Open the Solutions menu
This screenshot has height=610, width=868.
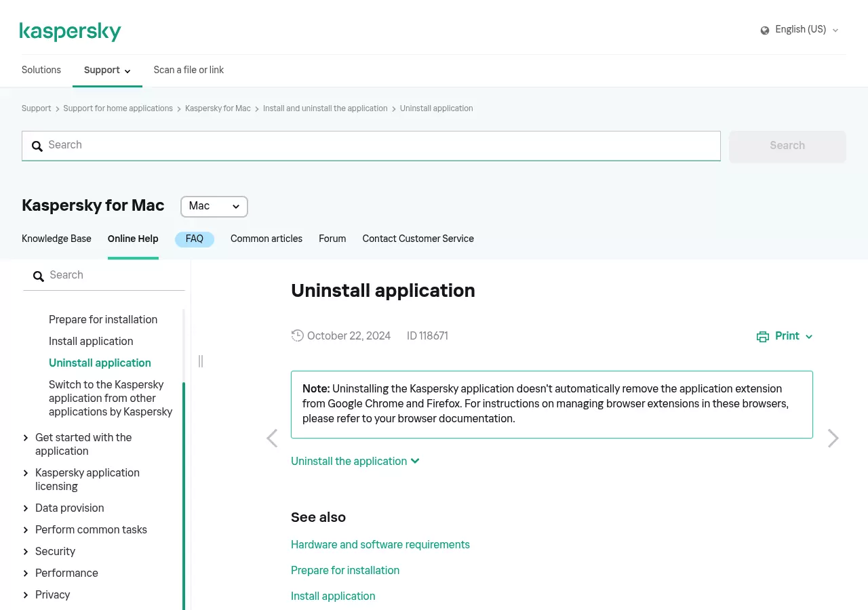pyautogui.click(x=41, y=70)
